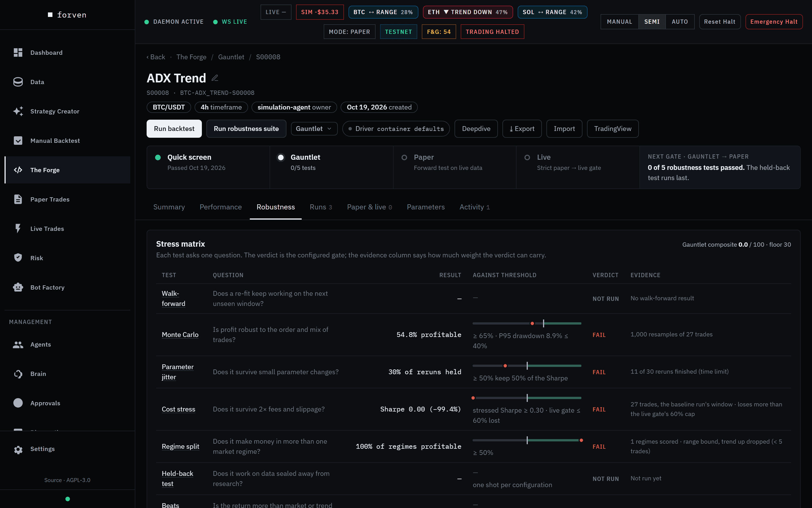This screenshot has height=508, width=812.
Task: Switch trading mode to AUTO
Action: pyautogui.click(x=680, y=22)
